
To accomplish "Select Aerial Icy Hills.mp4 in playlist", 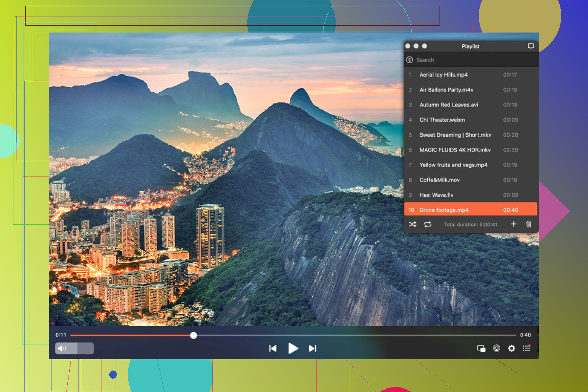I will coord(443,75).
